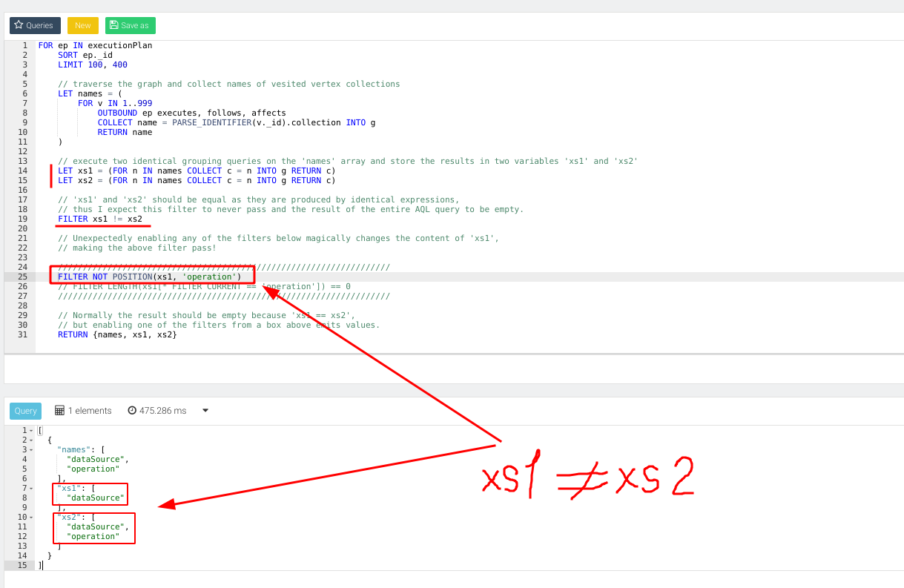Select the Query tab in the results panel
904x588 pixels.
(x=24, y=410)
